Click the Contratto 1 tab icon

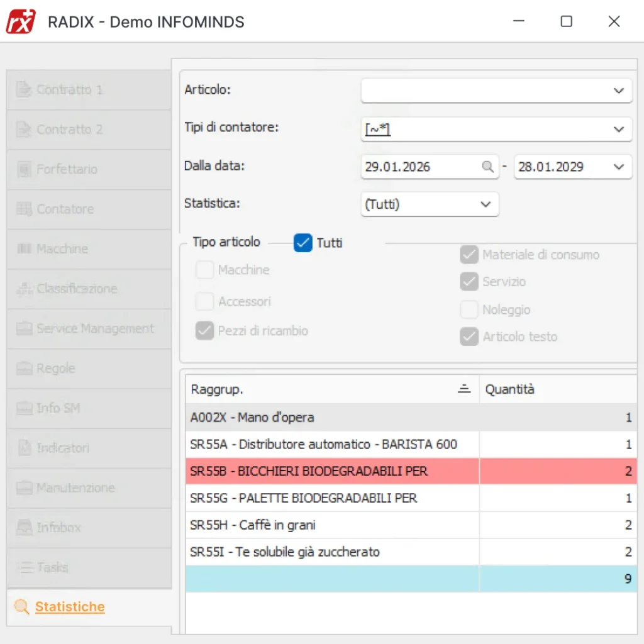(24, 90)
